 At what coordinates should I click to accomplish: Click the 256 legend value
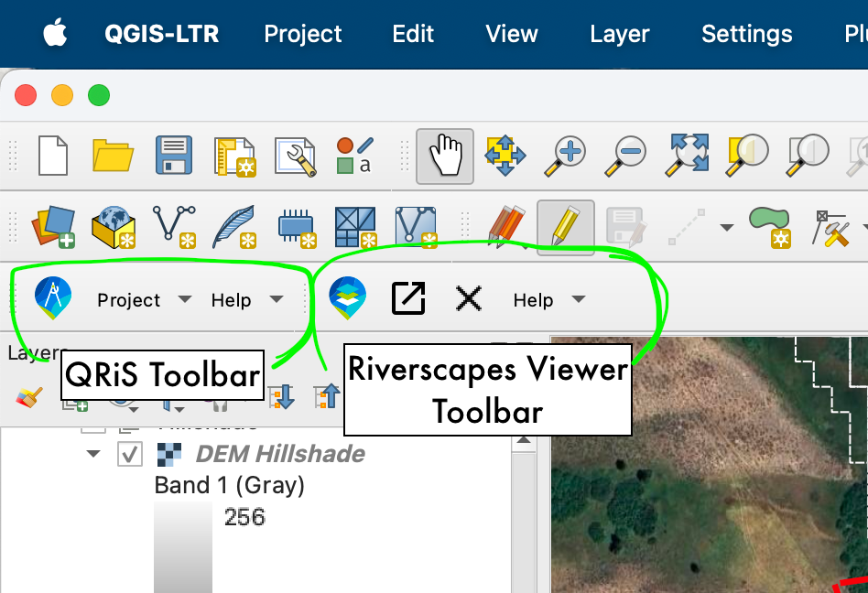(244, 517)
